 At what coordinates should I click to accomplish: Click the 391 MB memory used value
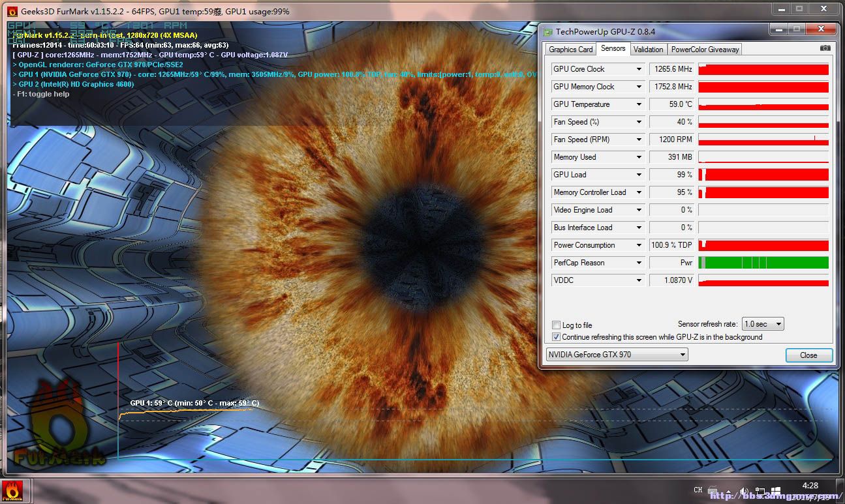pyautogui.click(x=671, y=157)
